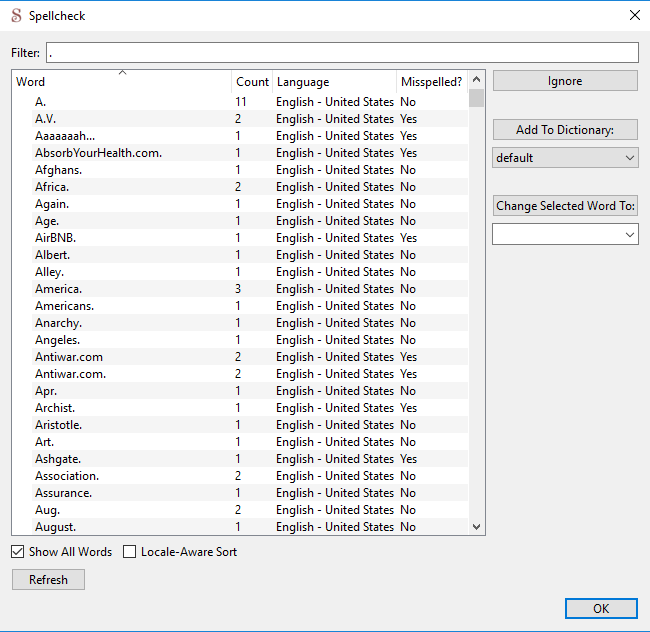The height and width of the screenshot is (632, 650).
Task: Close the Spellcheck dialog window
Action: (634, 15)
